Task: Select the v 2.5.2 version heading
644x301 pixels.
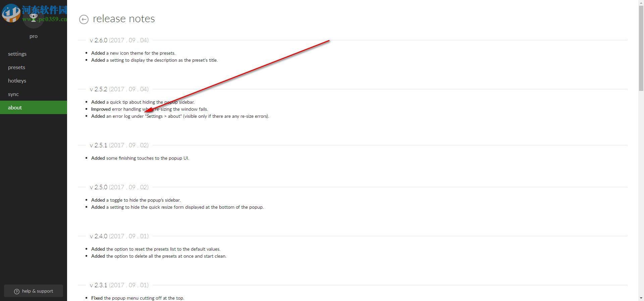Action: pyautogui.click(x=119, y=89)
